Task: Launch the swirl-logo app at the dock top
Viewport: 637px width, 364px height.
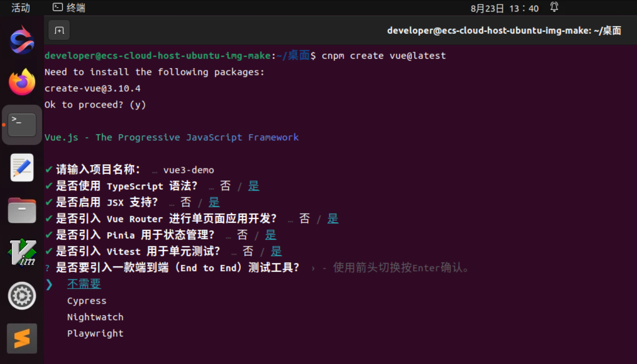Action: point(21,40)
